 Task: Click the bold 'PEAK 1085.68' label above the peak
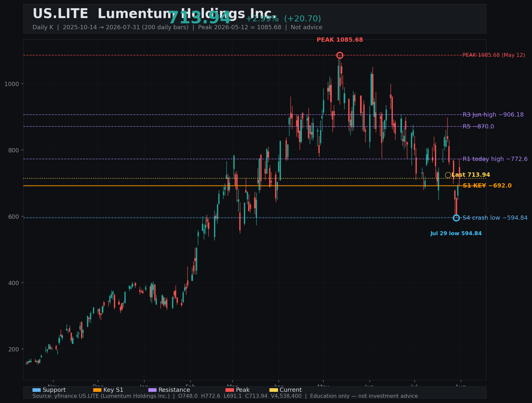(340, 40)
